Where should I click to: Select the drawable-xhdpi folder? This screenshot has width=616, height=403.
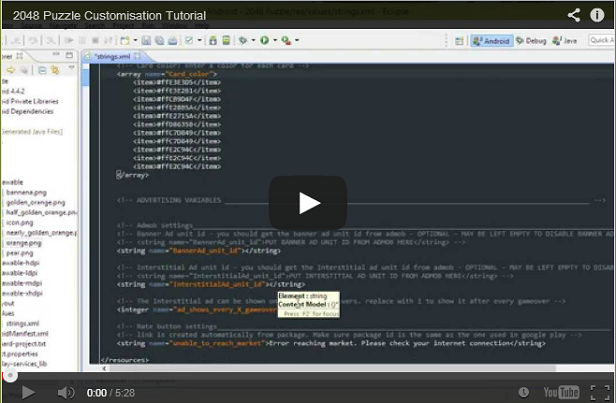[x=22, y=293]
